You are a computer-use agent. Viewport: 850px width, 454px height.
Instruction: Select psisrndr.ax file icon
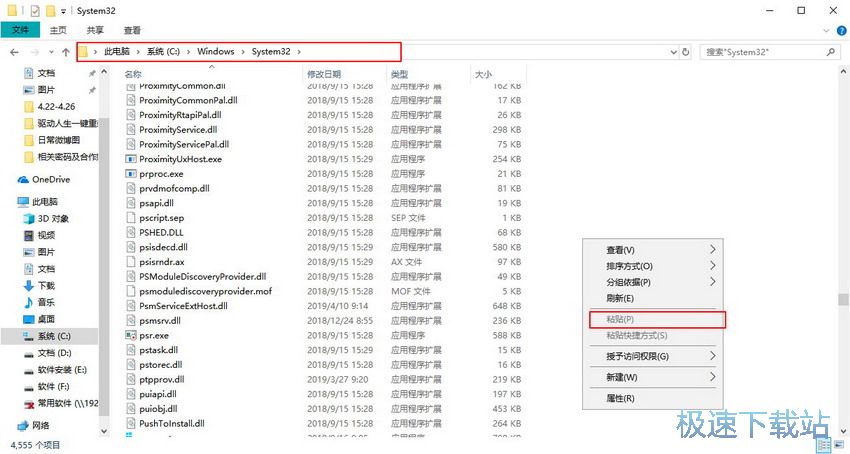(x=130, y=261)
